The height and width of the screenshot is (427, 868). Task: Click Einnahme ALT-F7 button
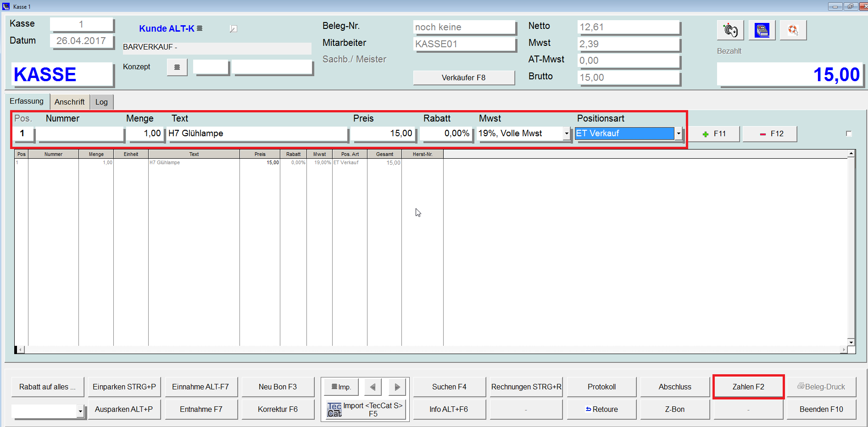point(200,387)
